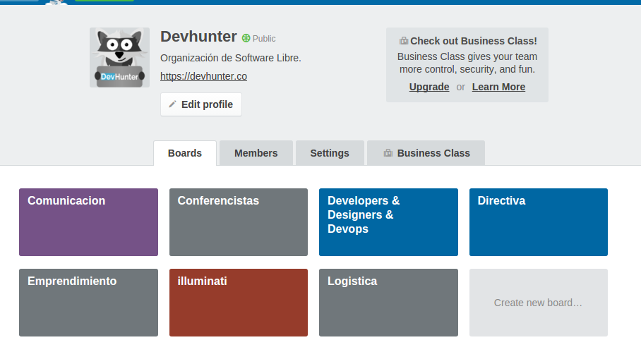Click Create new board tile
This screenshot has height=364, width=641.
point(539,303)
